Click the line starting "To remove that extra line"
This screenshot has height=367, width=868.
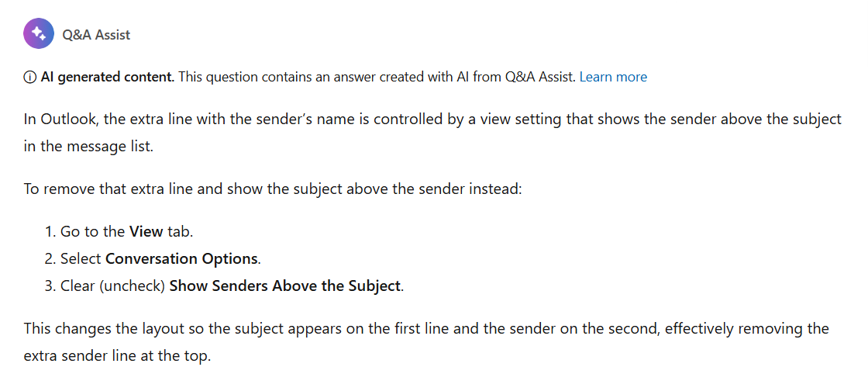(273, 189)
